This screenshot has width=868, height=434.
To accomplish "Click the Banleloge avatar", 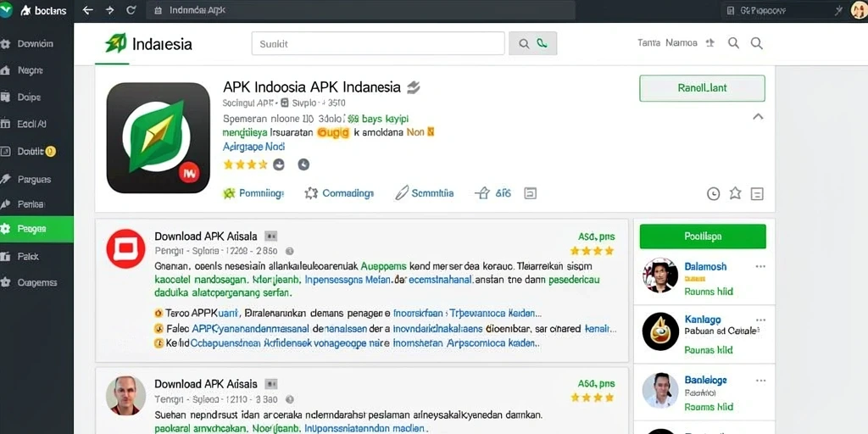I will (660, 390).
